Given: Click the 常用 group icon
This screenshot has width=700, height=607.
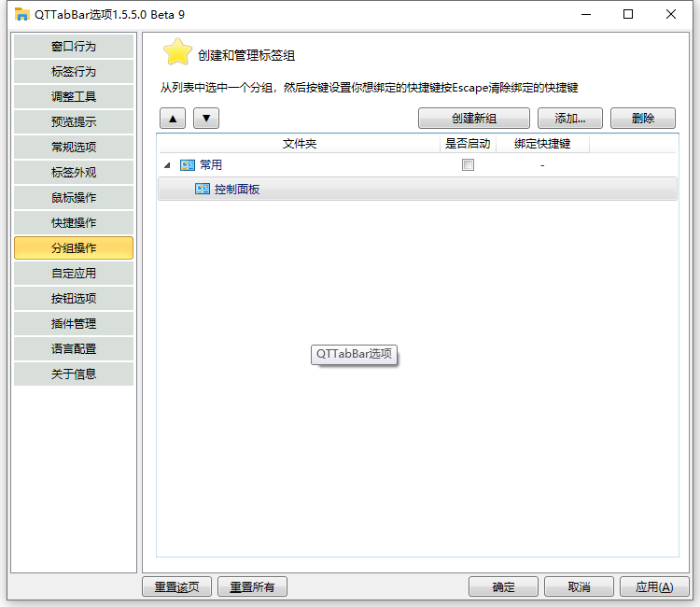Looking at the screenshot, I should (188, 165).
